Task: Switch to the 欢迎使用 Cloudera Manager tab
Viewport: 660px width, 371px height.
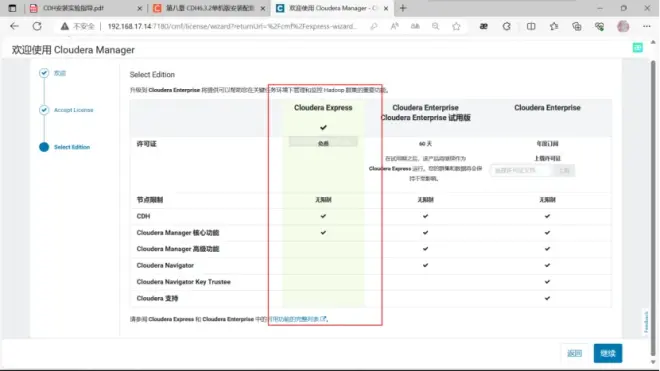Action: point(333,8)
